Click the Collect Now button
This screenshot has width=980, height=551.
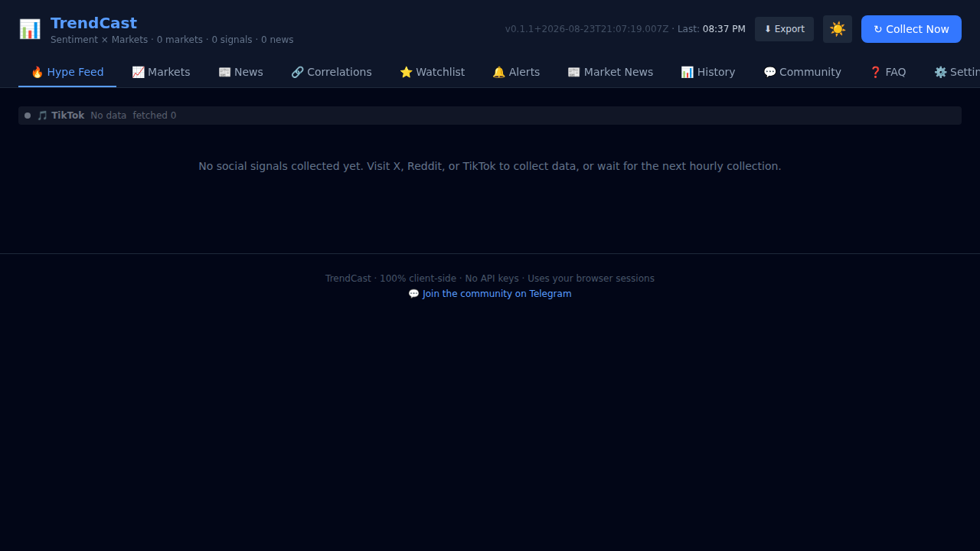click(911, 29)
